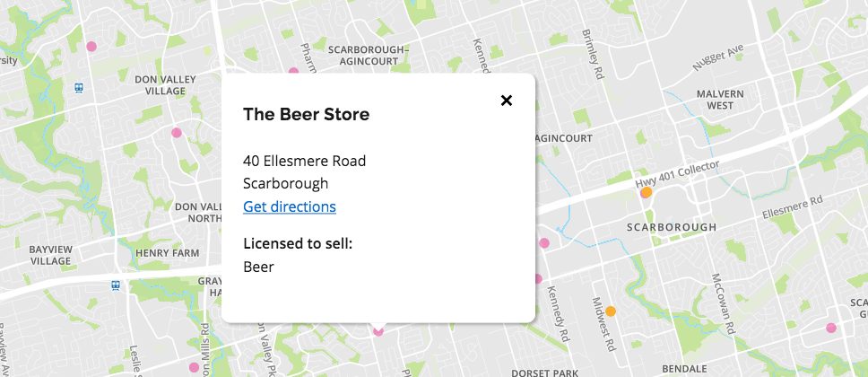Open orange marker on Hwy 401 Collector
The height and width of the screenshot is (377, 868).
[646, 192]
